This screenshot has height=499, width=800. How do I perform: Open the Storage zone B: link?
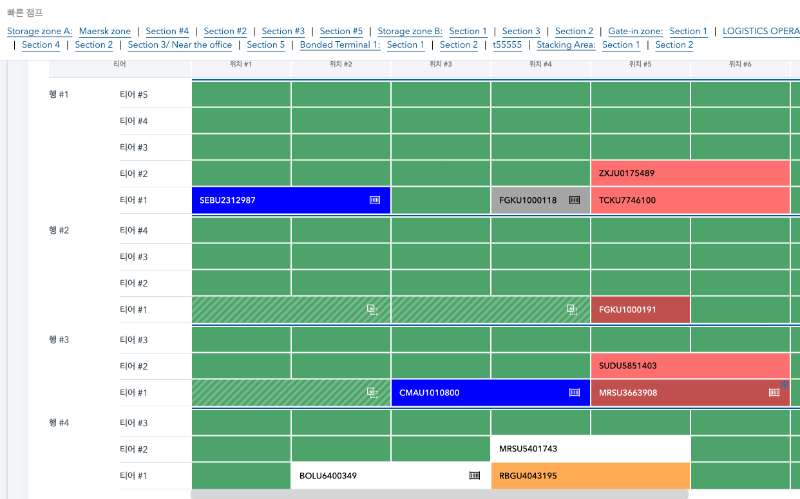[410, 31]
